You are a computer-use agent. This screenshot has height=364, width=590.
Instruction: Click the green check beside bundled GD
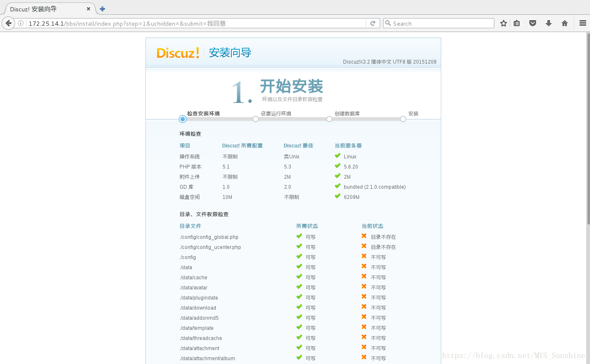click(x=338, y=186)
